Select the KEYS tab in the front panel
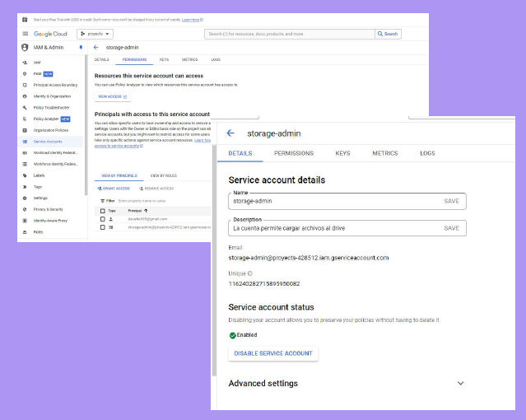Viewport: 526px width, 420px height. tap(342, 153)
